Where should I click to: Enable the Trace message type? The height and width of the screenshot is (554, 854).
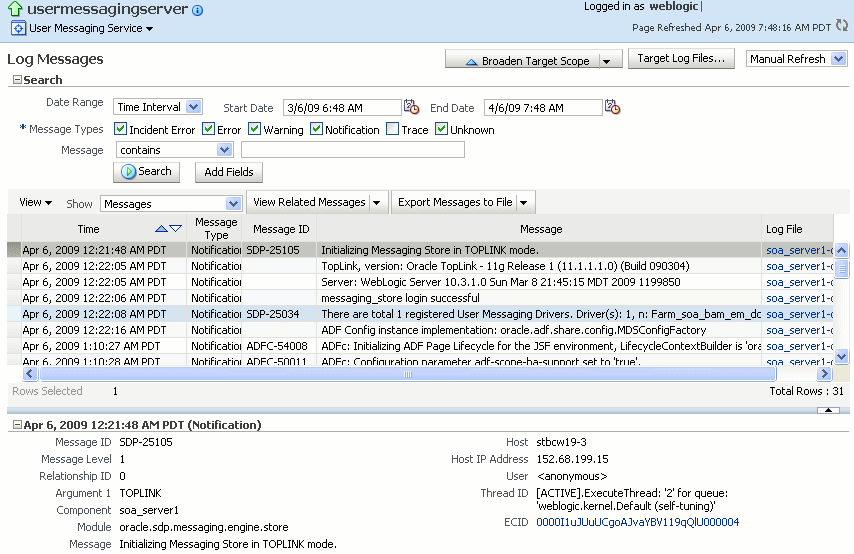pyautogui.click(x=392, y=129)
